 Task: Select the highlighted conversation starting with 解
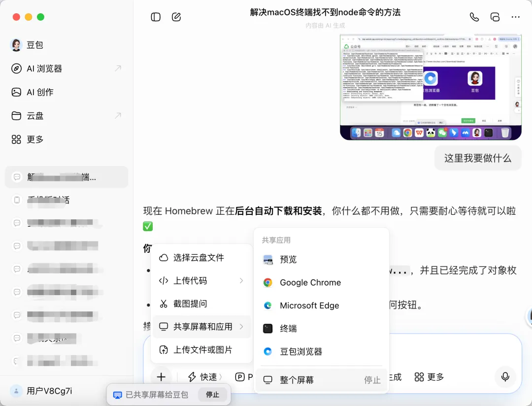click(x=67, y=177)
